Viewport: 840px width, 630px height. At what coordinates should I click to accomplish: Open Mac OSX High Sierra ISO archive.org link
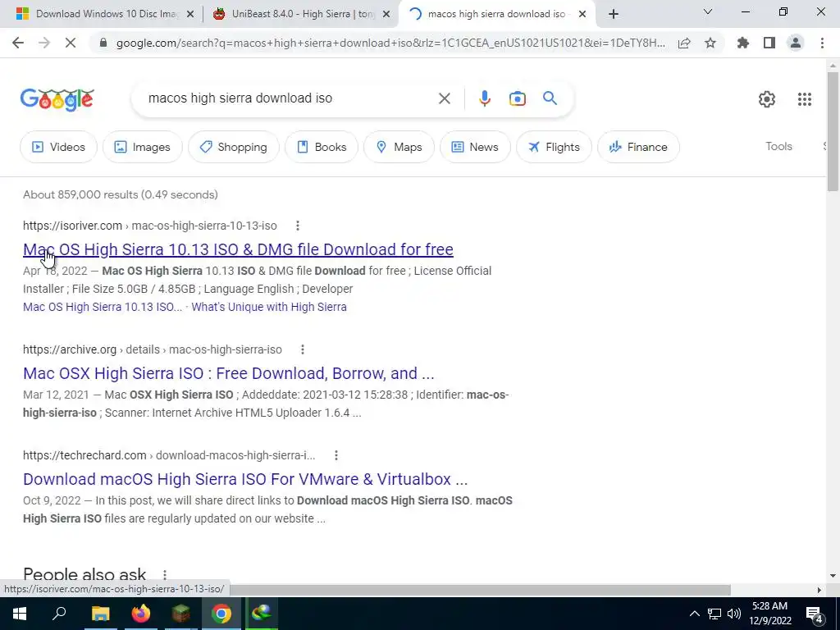[228, 373]
